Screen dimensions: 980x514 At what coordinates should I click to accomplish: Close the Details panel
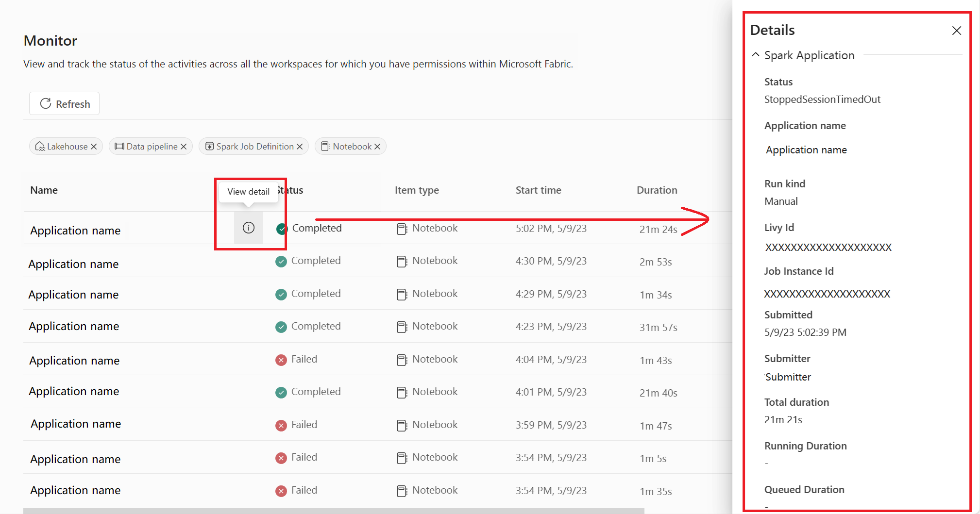click(x=956, y=31)
